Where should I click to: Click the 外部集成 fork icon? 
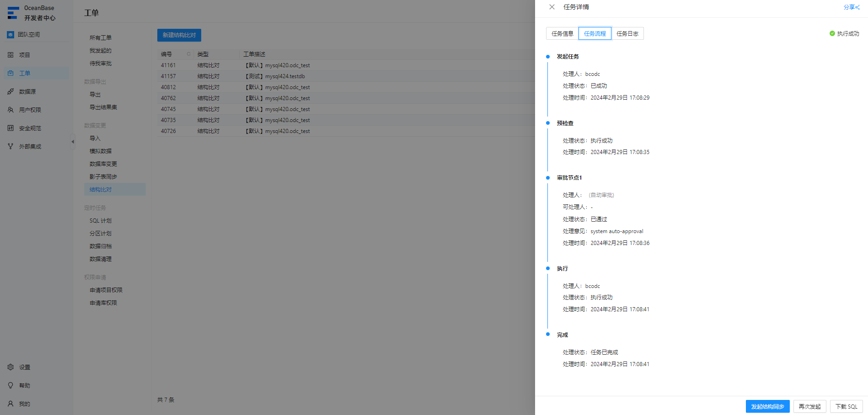(11, 146)
